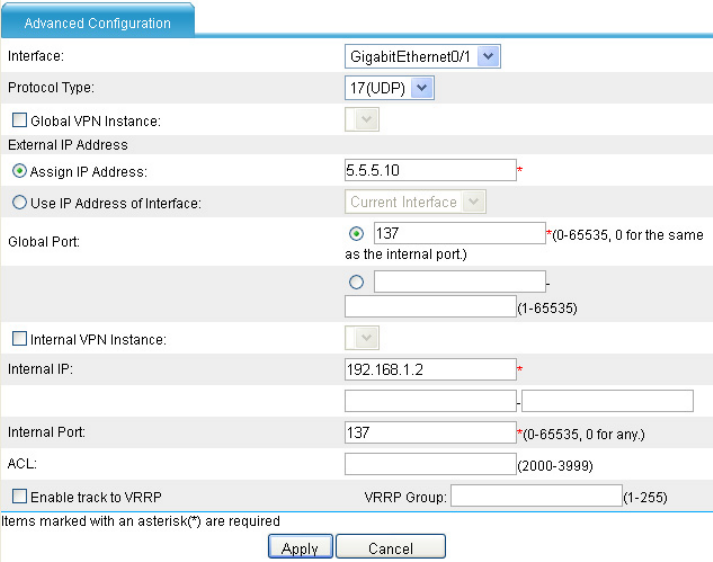The height and width of the screenshot is (562, 713).
Task: Click the Assign IP Address field 5.5.5.10
Action: tap(430, 170)
